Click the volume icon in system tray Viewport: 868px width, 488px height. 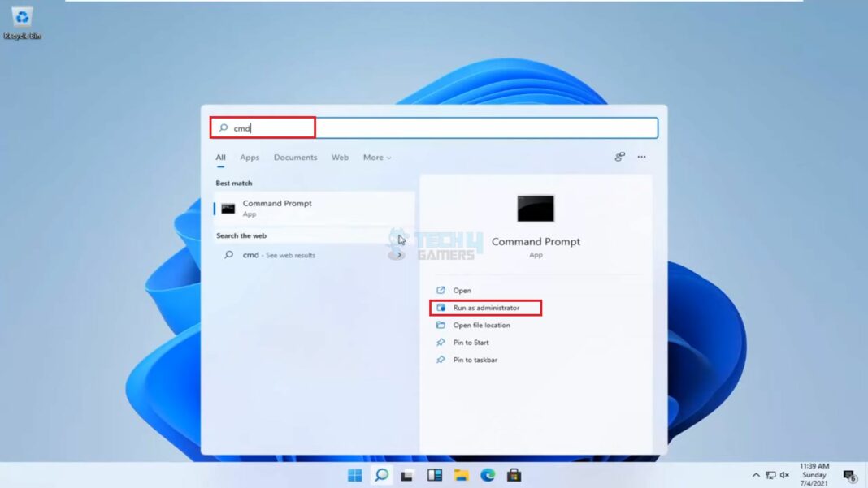[x=783, y=475]
